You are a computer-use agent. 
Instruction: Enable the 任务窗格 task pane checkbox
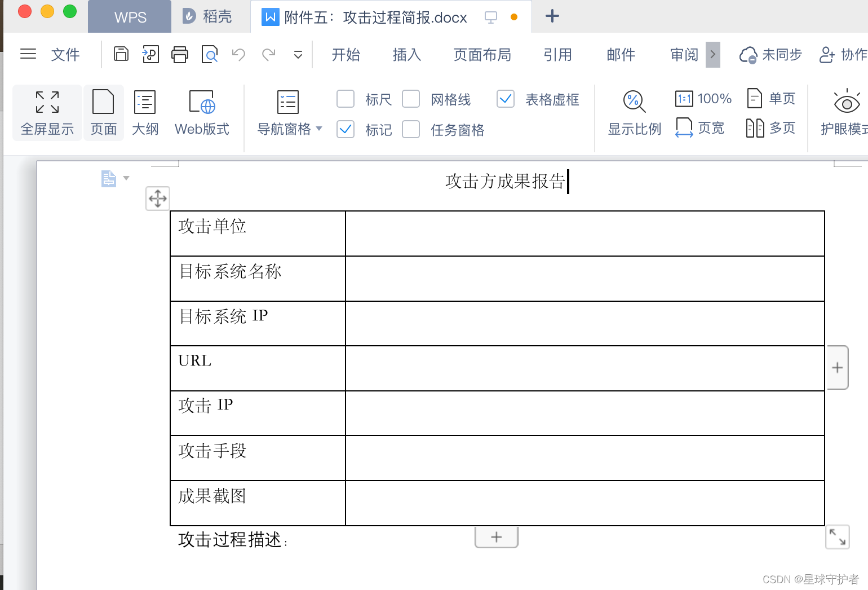(411, 129)
